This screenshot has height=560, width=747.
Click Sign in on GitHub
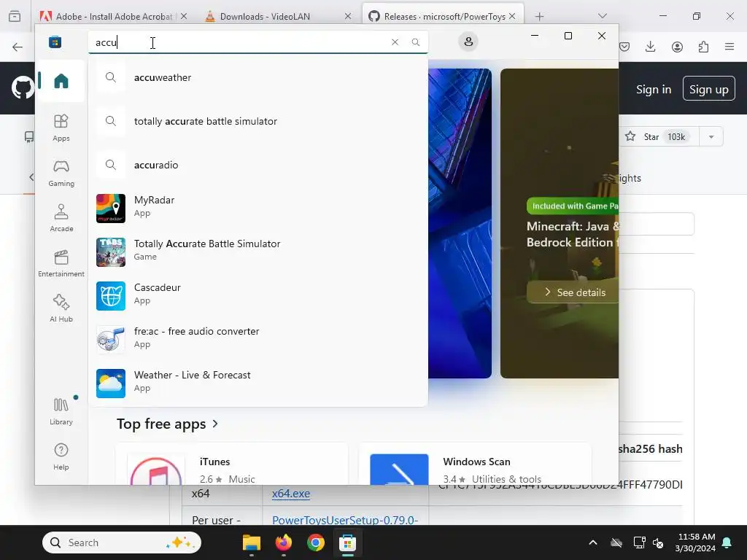654,89
